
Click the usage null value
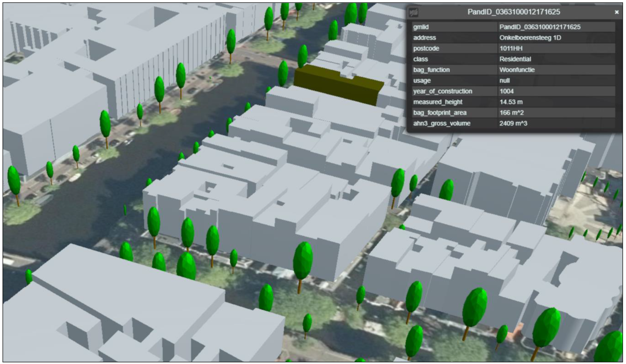pos(504,81)
